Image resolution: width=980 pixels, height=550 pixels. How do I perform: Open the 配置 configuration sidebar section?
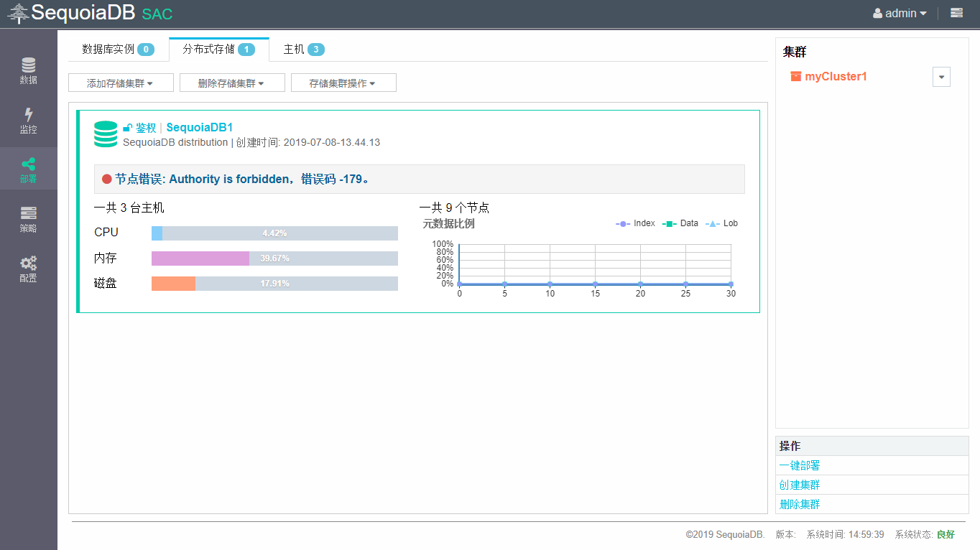coord(29,269)
